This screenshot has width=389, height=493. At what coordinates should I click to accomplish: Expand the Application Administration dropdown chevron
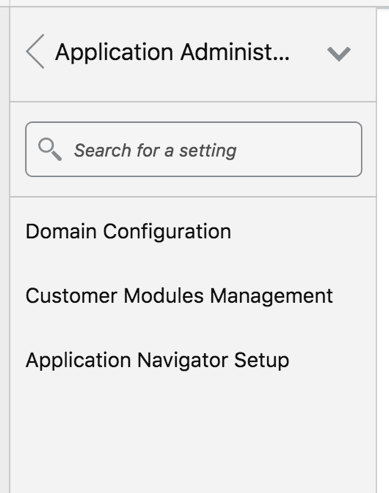coord(339,54)
